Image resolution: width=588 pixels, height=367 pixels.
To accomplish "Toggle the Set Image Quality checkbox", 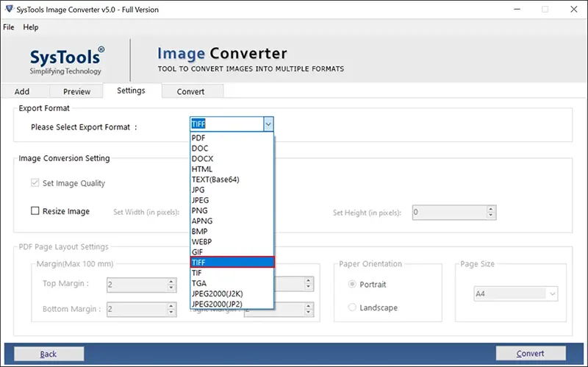I will point(35,182).
